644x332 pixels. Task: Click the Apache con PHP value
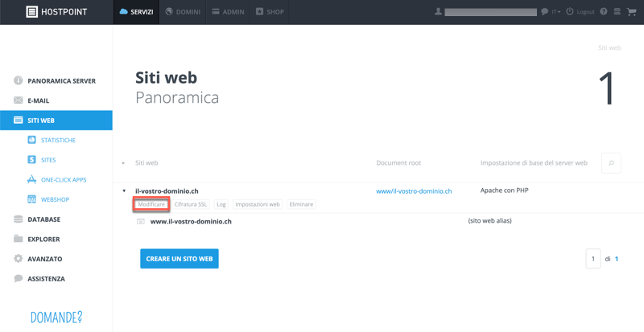[x=505, y=191]
